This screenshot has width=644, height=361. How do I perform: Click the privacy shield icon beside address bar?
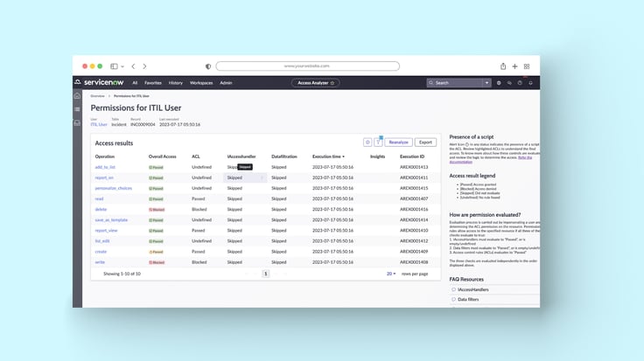click(208, 66)
